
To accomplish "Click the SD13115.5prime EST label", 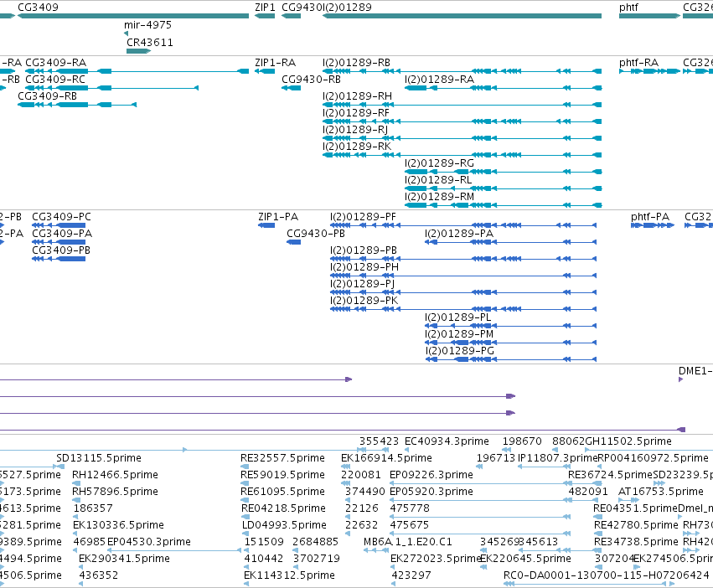I will (x=99, y=458).
